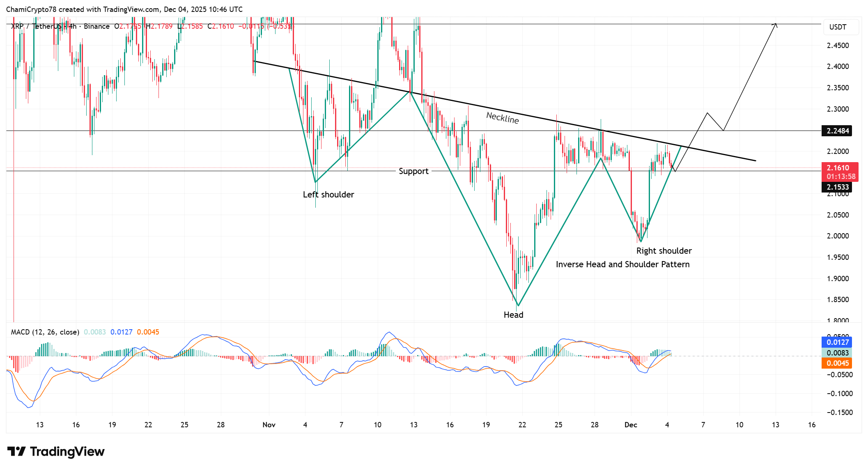Toggle visibility of the MACD (12, 26, close) indicator
868x470 pixels.
(45, 332)
